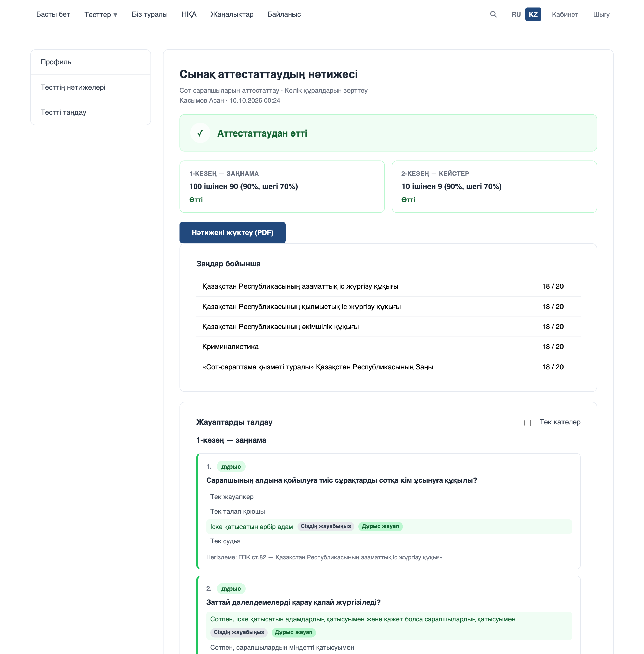Expand the Тесттер dropdown menu
644x654 pixels.
click(x=101, y=14)
